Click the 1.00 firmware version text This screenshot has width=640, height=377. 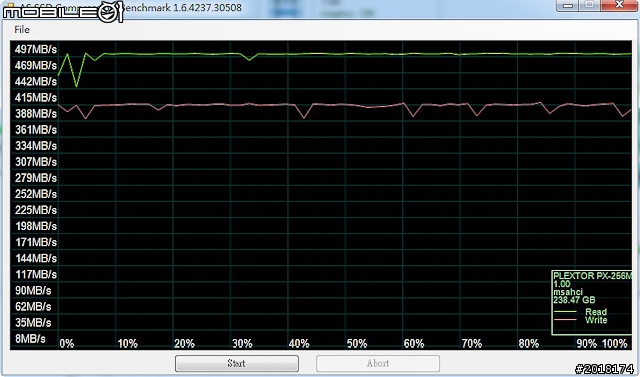point(562,284)
